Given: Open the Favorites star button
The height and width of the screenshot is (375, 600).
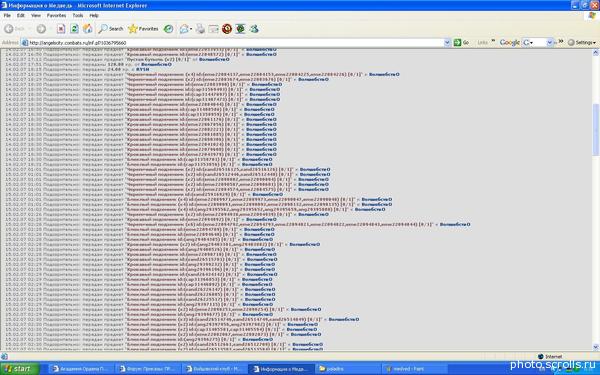Looking at the screenshot, I should [x=143, y=29].
